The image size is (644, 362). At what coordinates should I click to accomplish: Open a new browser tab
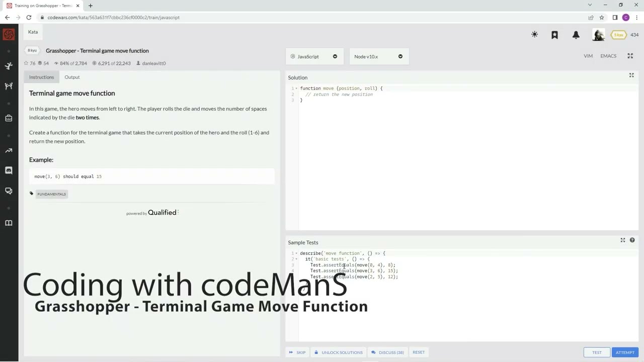(x=90, y=6)
